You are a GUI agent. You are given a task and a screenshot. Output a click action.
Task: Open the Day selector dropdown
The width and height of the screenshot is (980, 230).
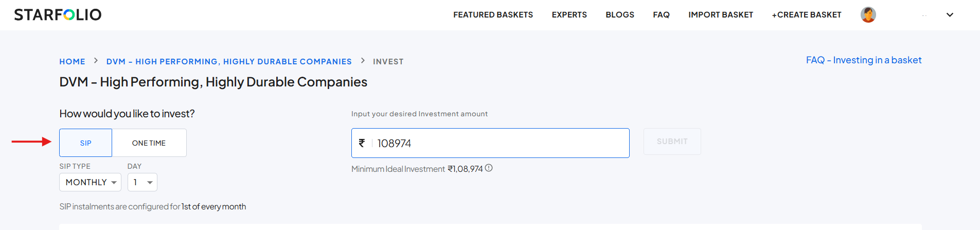(142, 182)
